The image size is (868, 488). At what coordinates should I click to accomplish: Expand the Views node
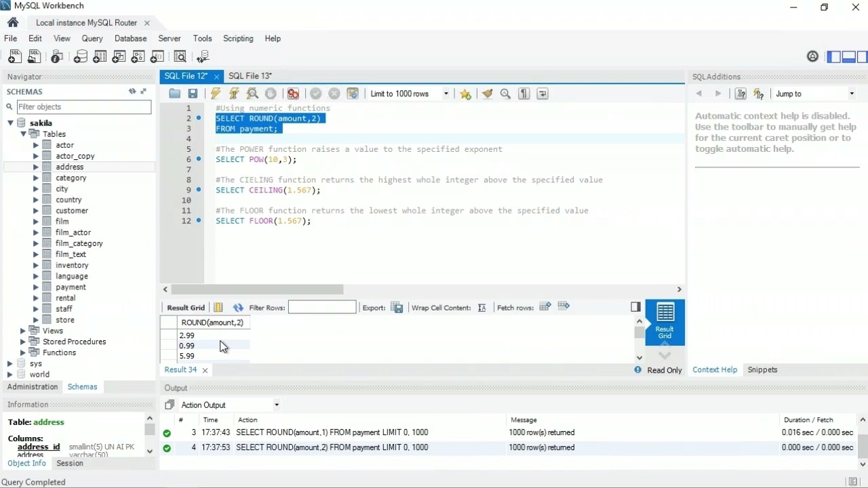click(x=23, y=331)
